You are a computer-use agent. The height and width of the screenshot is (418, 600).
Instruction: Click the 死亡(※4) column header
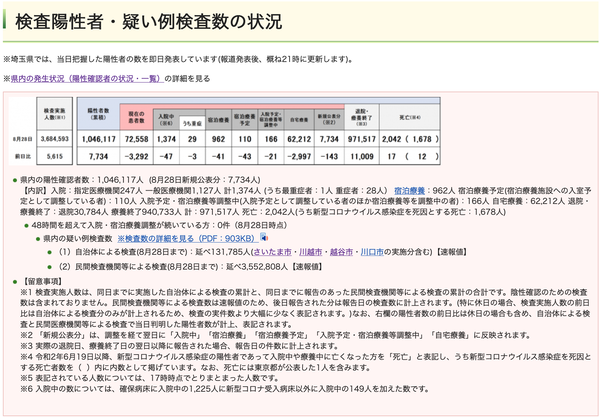point(410,117)
